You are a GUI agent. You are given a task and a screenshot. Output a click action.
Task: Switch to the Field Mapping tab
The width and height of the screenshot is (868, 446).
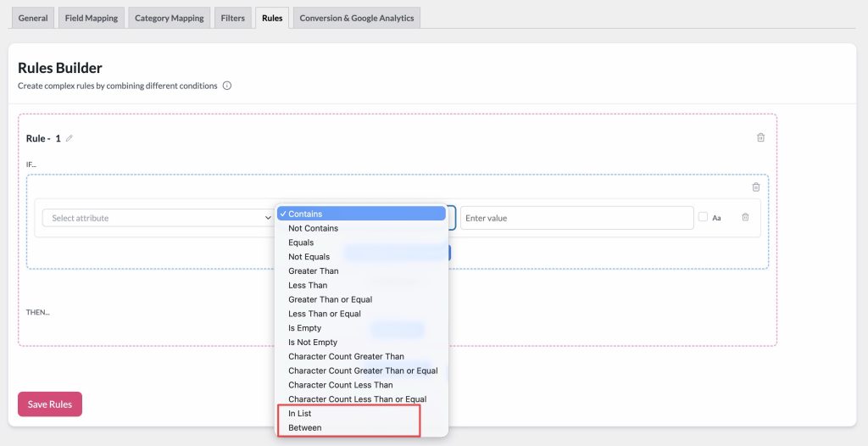point(92,18)
